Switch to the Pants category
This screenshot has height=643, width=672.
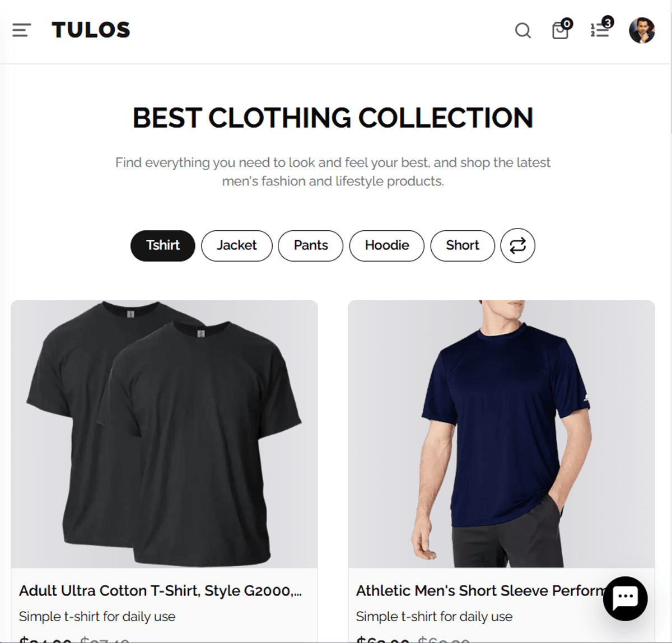click(x=311, y=245)
